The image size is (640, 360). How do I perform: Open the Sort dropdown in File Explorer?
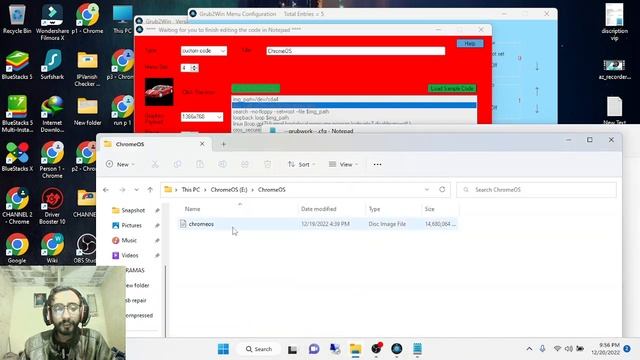tap(302, 164)
